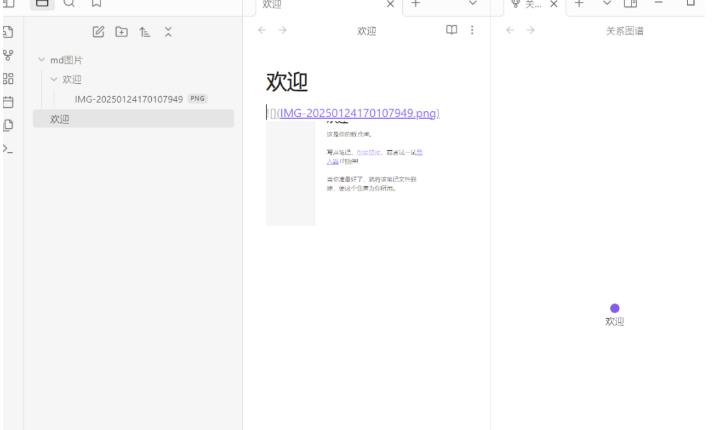The image size is (721, 430).
Task: Toggle the right sidebar icon
Action: point(630,3)
